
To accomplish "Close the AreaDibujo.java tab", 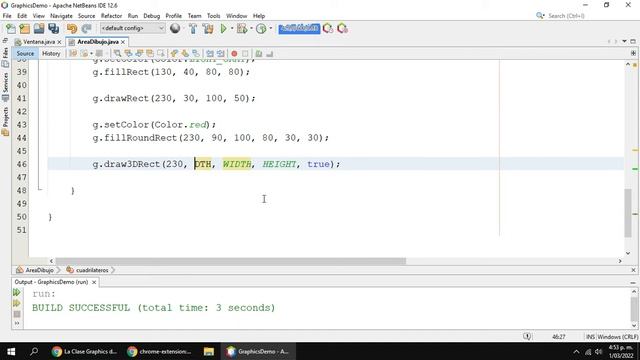I will pyautogui.click(x=123, y=42).
